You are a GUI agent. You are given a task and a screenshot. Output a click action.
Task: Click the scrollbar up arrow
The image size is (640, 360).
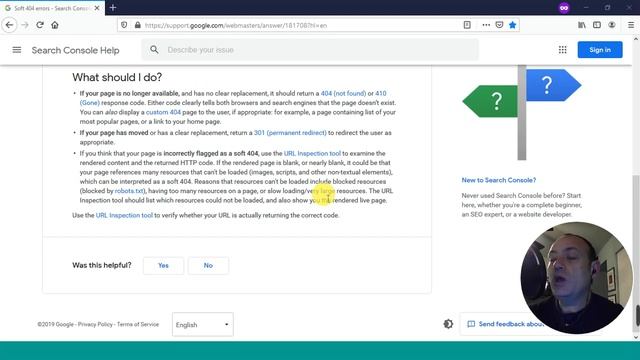pos(636,39)
